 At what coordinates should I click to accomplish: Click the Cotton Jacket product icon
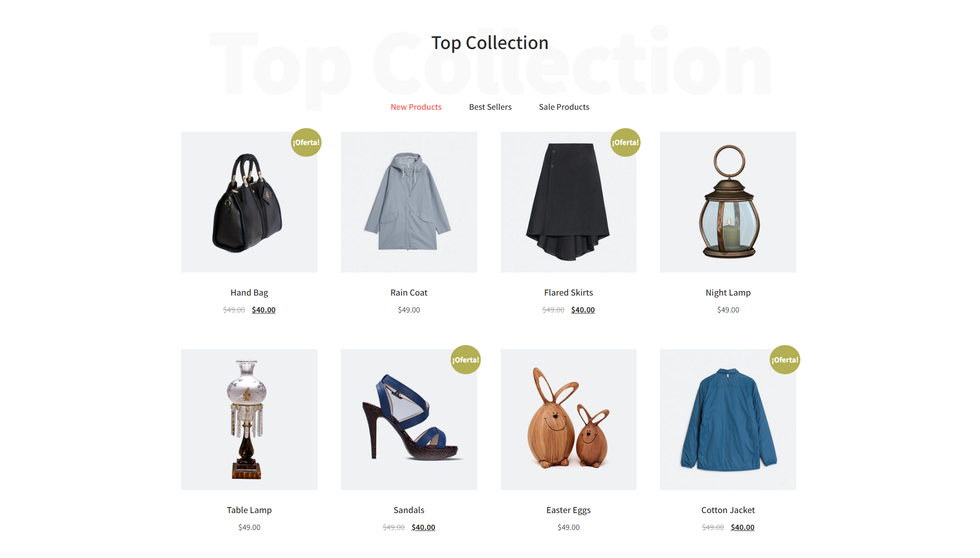click(729, 419)
